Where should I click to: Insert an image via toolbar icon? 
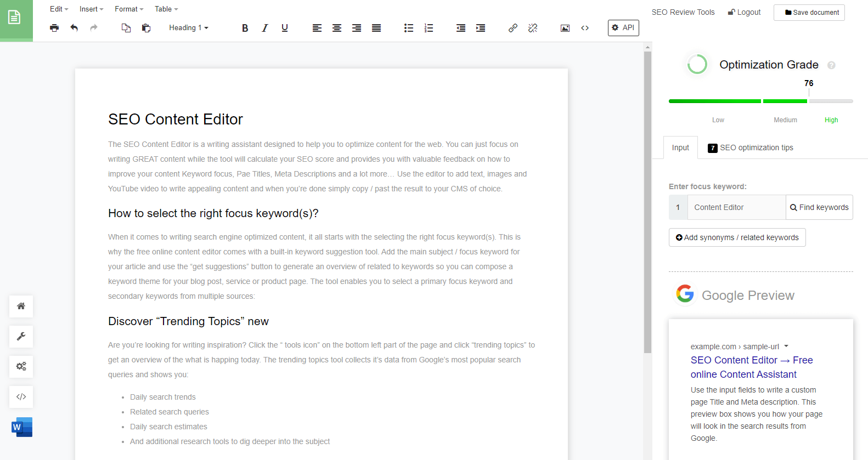[x=565, y=28]
